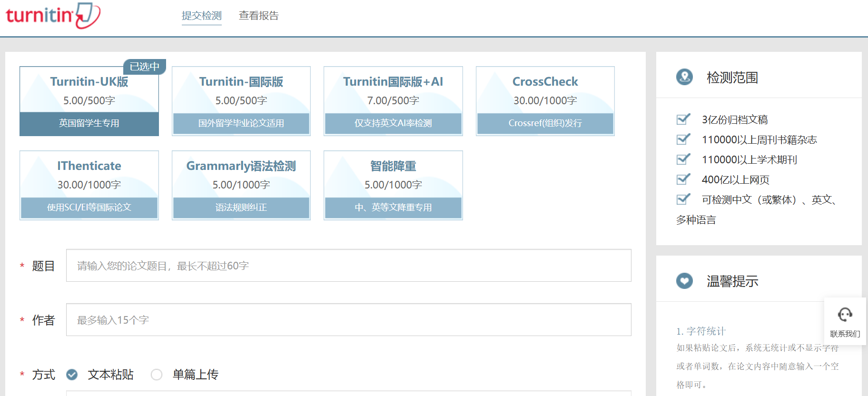Click the 语法规则纠正 label
This screenshot has width=868, height=396.
coord(241,208)
